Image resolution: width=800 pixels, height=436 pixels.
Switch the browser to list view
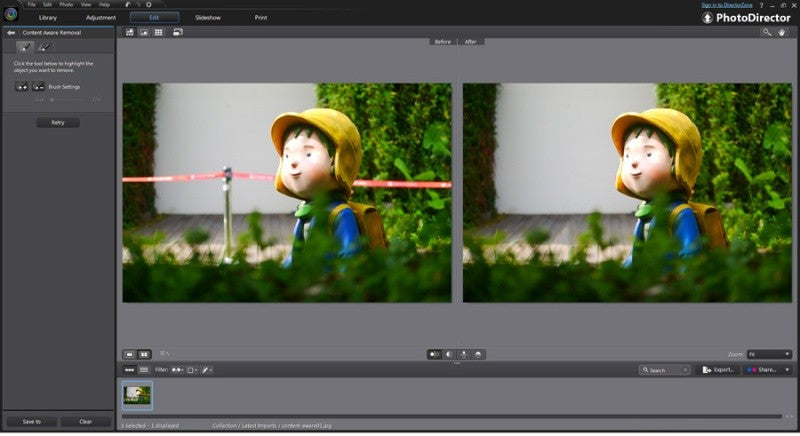144,370
